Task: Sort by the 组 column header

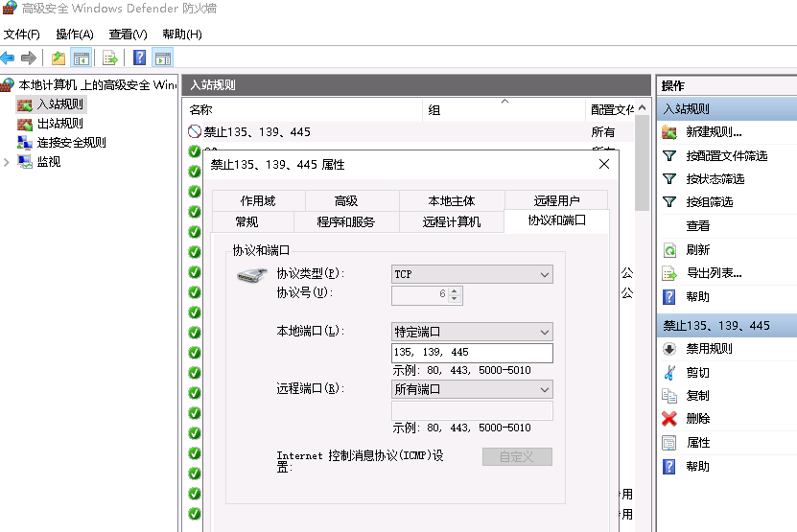Action: 504,109
